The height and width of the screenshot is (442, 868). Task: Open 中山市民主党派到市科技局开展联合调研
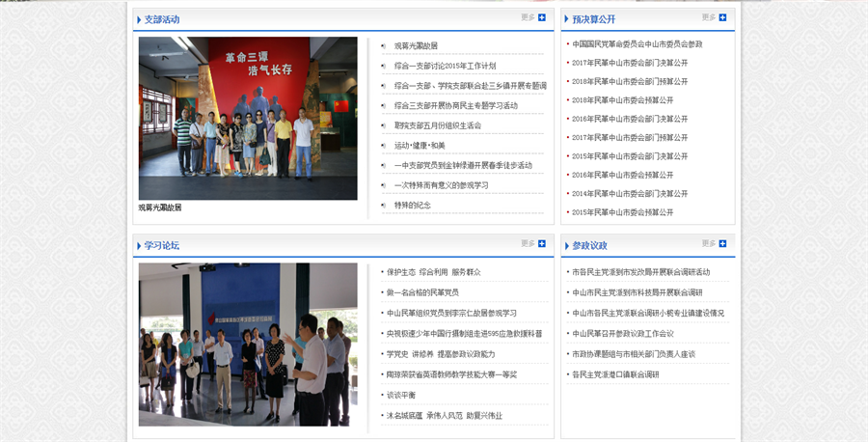637,292
